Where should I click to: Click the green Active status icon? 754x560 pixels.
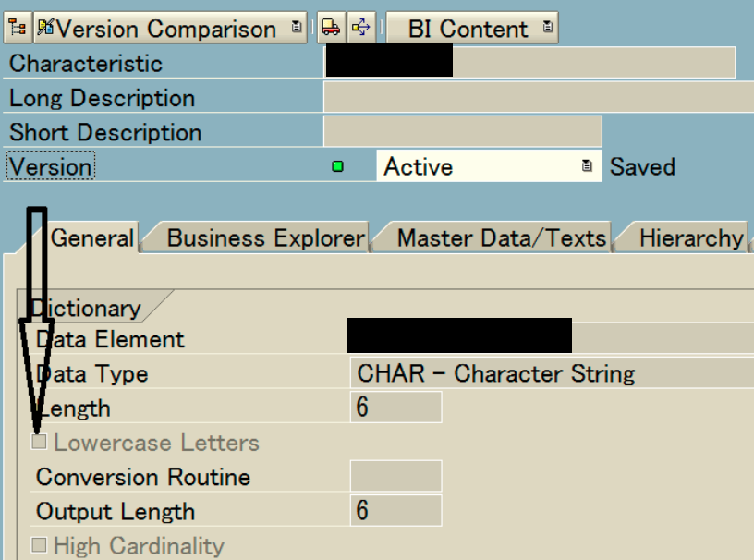point(338,167)
